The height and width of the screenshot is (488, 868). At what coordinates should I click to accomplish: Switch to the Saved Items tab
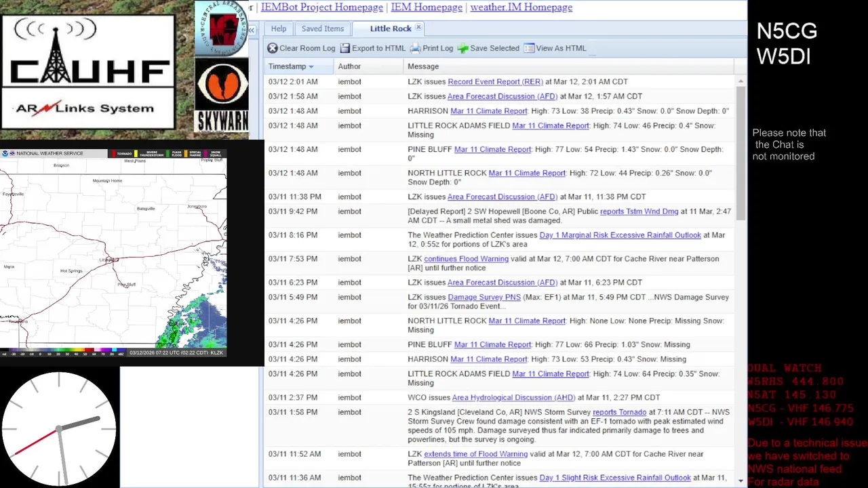click(323, 28)
